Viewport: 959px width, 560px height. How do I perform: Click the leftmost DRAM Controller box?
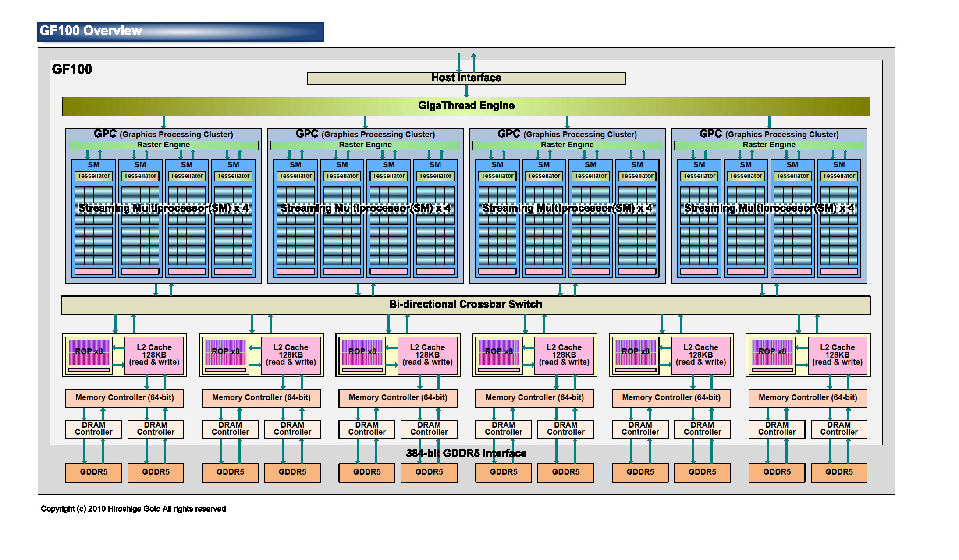click(x=93, y=429)
